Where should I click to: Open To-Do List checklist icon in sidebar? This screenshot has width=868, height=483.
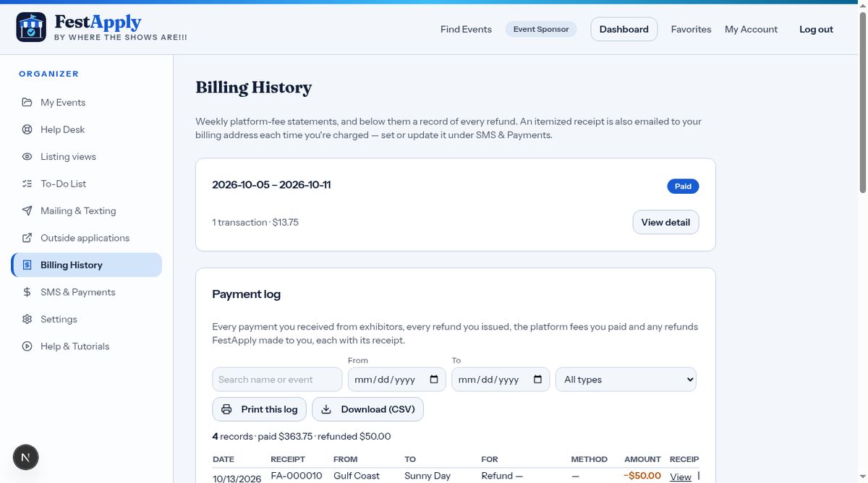coord(27,184)
